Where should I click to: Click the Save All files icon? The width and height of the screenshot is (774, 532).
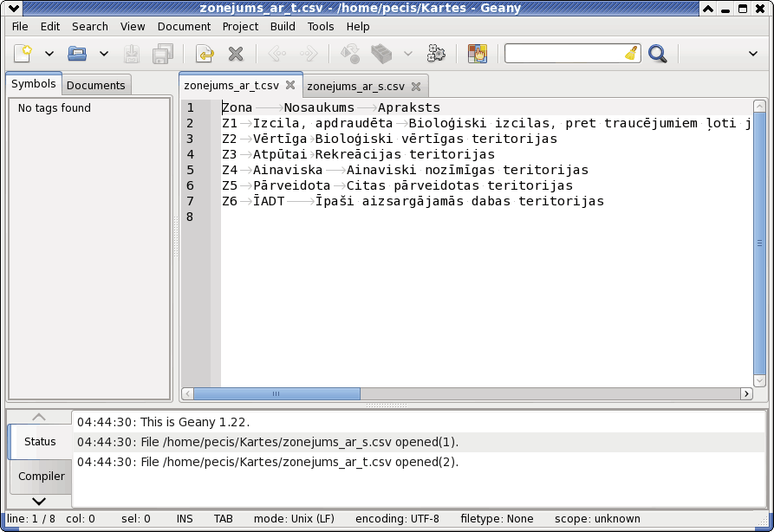click(163, 54)
